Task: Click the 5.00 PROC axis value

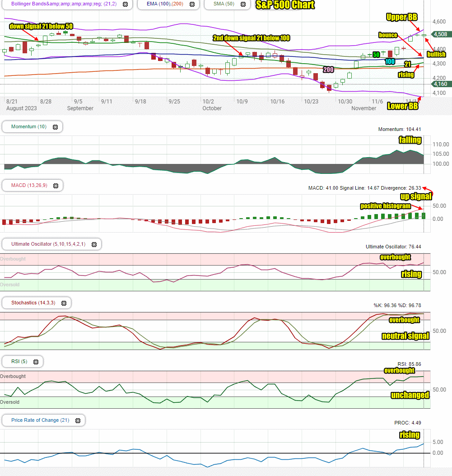Action: (438, 442)
